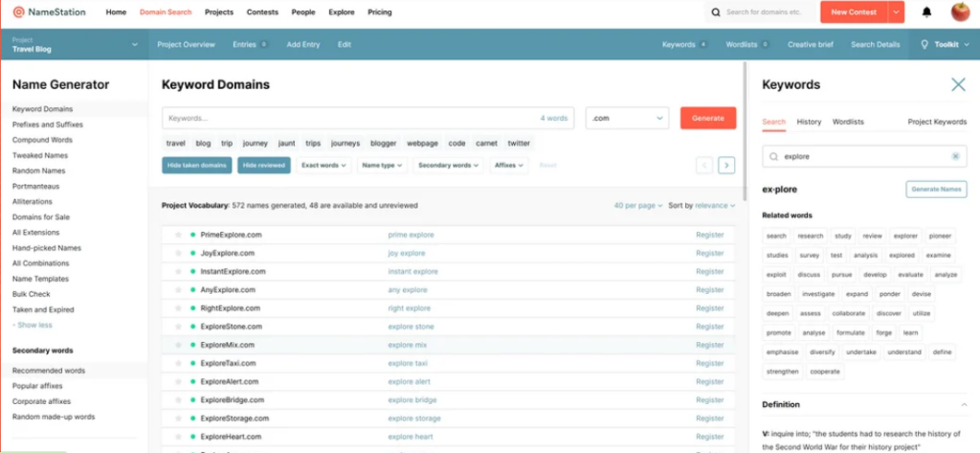Select Bulk Check in sidebar

pos(32,294)
